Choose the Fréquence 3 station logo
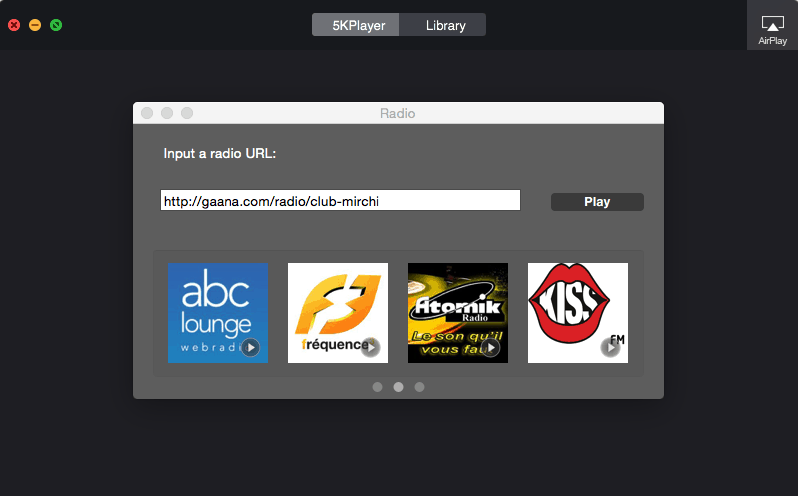This screenshot has width=798, height=496. (x=337, y=312)
